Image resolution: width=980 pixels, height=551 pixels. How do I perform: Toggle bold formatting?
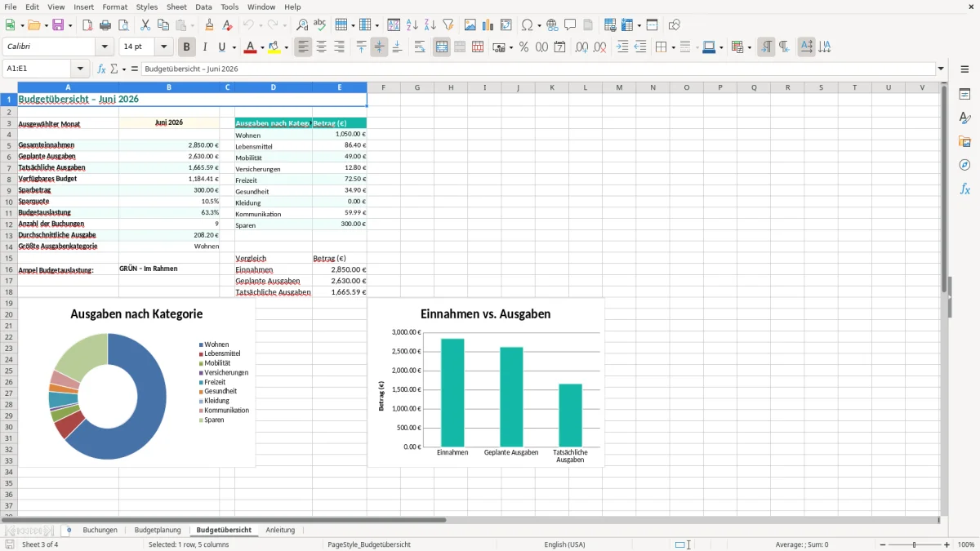(186, 47)
